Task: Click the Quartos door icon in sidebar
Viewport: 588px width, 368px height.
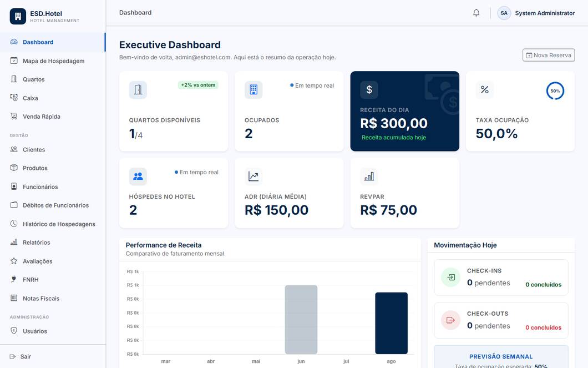Action: [x=14, y=79]
